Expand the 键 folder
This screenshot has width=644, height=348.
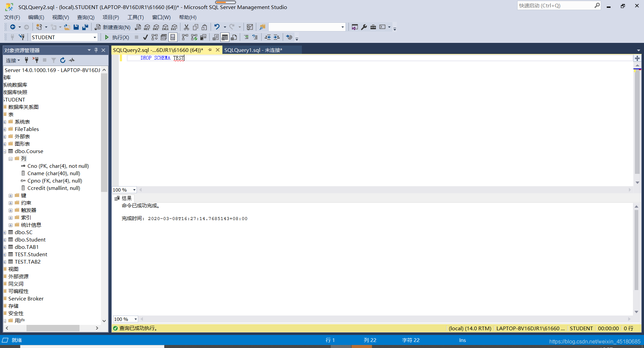click(x=10, y=196)
